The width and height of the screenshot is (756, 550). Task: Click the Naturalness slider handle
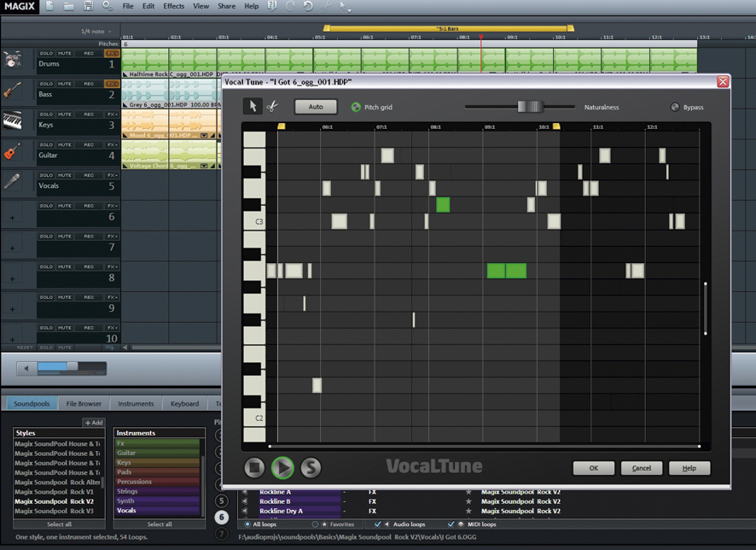point(530,107)
